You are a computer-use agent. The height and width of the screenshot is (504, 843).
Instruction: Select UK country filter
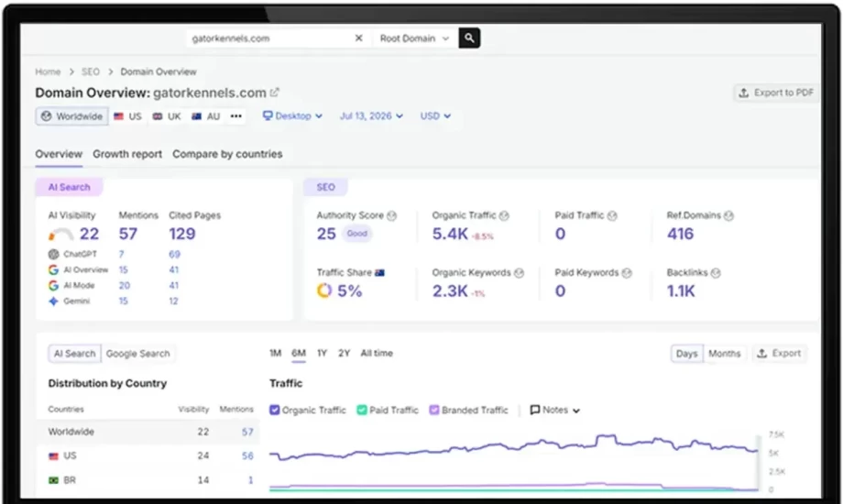click(x=167, y=116)
